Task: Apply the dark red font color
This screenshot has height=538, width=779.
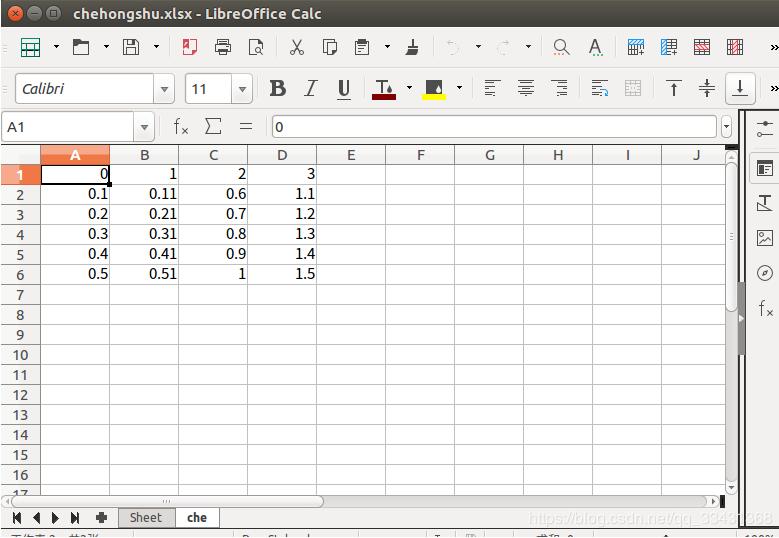Action: pyautogui.click(x=384, y=89)
